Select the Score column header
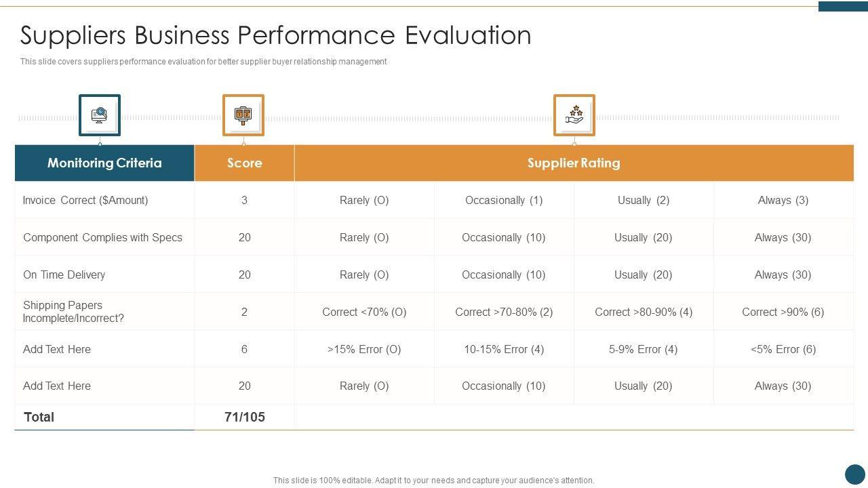Viewport: 868px width, 488px height. (244, 163)
